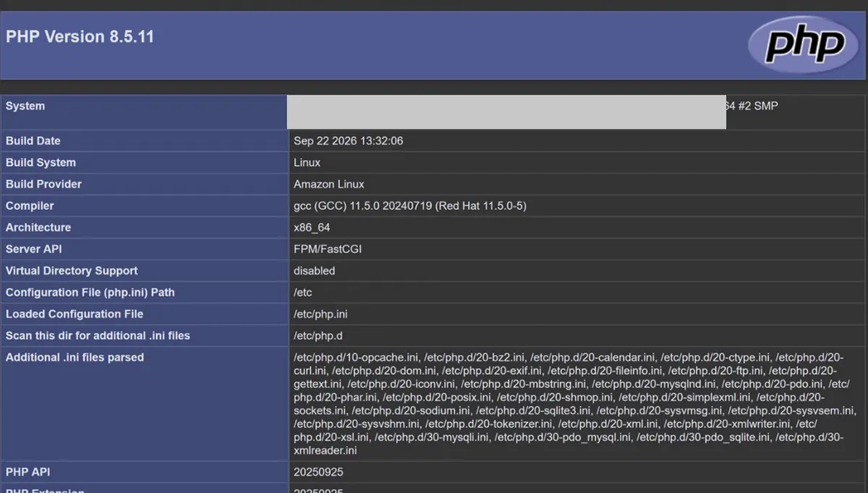Click the Build Date label

pyautogui.click(x=33, y=140)
